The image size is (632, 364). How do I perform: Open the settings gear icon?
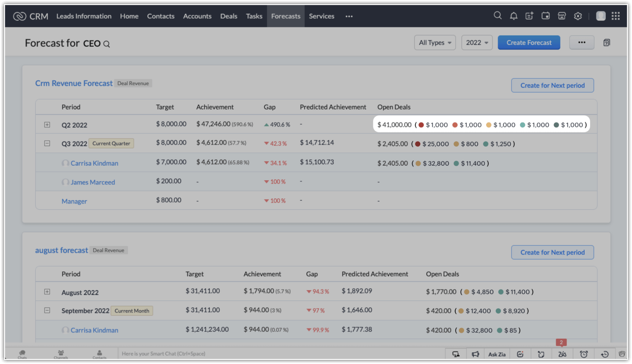578,16
